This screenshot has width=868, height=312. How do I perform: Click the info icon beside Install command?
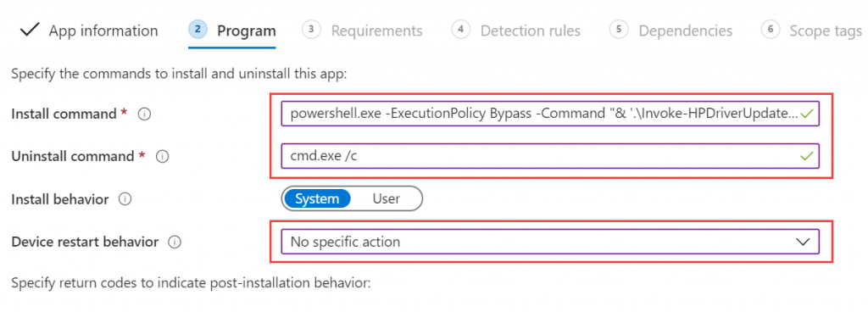144,114
